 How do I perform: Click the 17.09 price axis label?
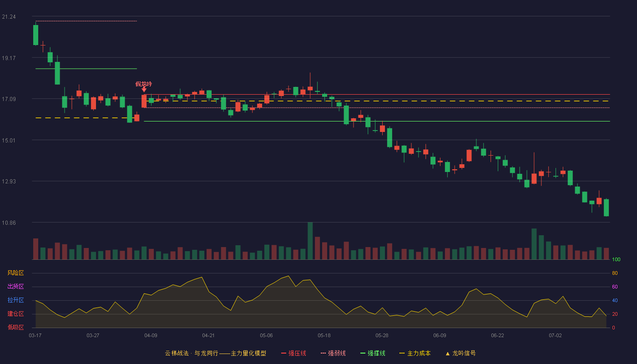click(9, 99)
